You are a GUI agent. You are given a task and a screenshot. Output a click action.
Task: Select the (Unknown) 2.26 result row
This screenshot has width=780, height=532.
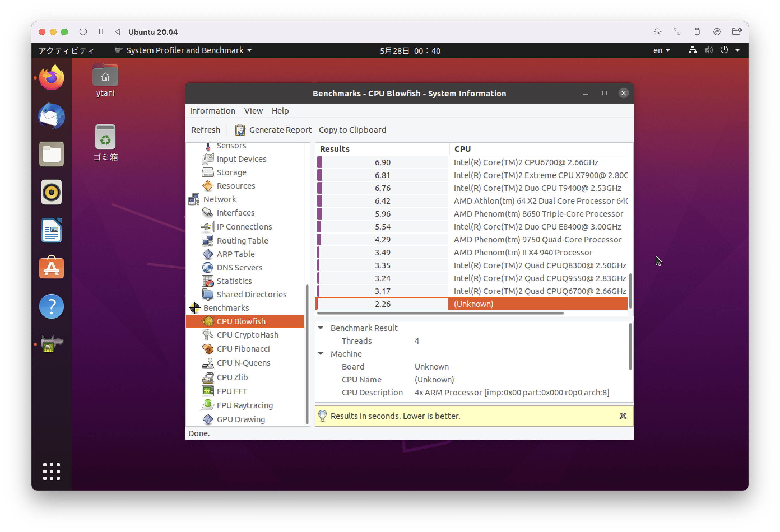pos(472,304)
